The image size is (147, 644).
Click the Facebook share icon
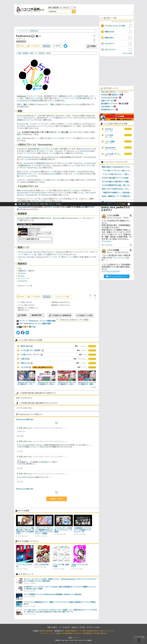(x=23, y=332)
